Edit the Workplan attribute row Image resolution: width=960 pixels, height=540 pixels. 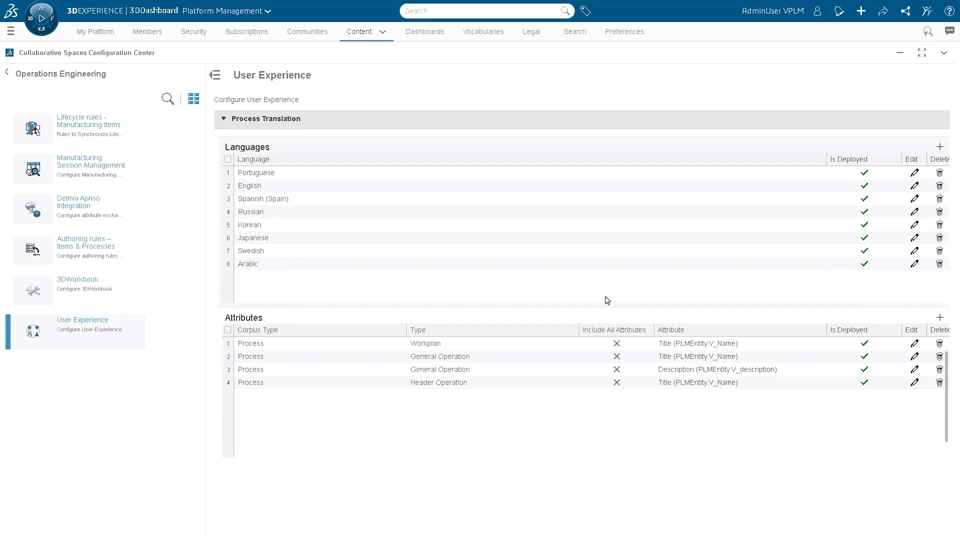click(x=914, y=343)
